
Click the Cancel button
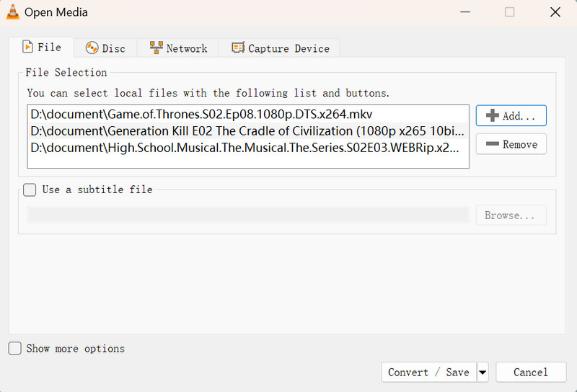click(531, 372)
